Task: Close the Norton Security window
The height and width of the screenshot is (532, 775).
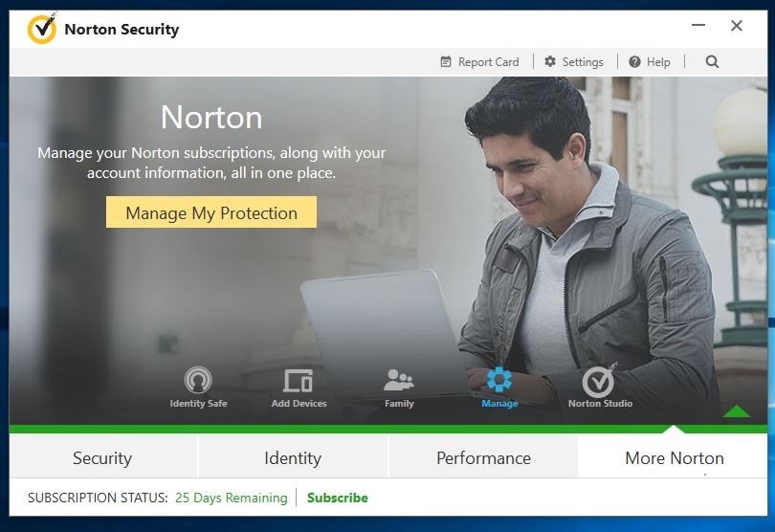Action: pos(737,26)
